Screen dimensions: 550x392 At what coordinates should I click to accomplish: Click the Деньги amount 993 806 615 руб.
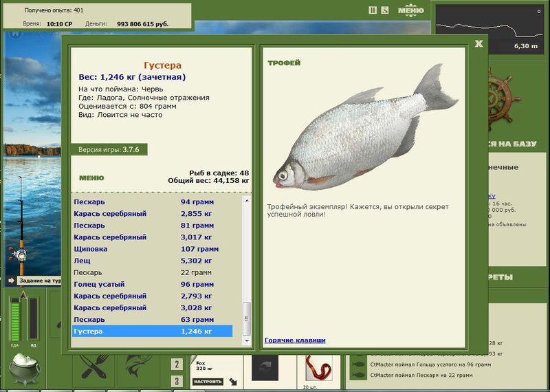click(x=143, y=24)
